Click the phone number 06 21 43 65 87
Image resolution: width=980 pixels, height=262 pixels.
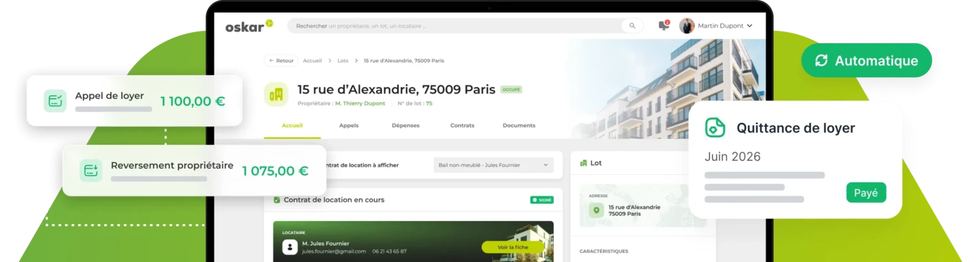390,252
